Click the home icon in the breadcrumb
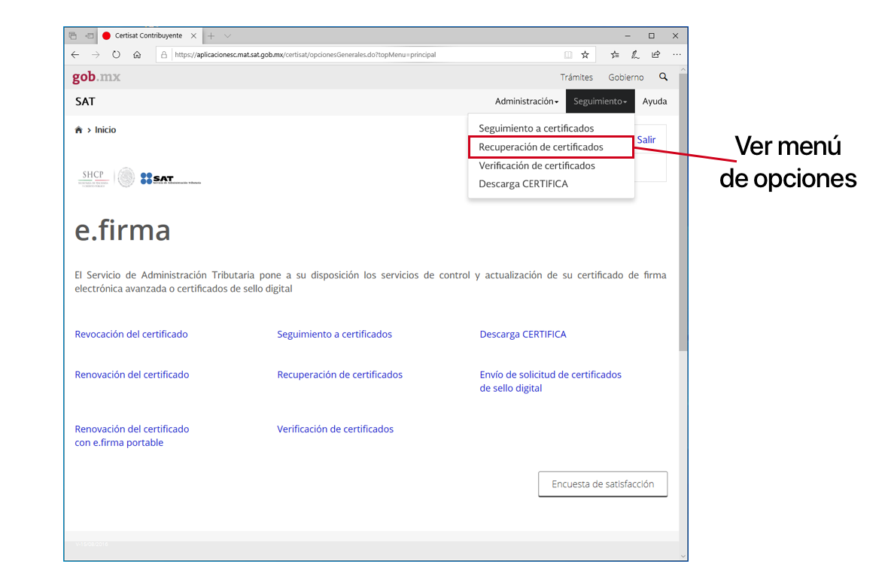 78,130
